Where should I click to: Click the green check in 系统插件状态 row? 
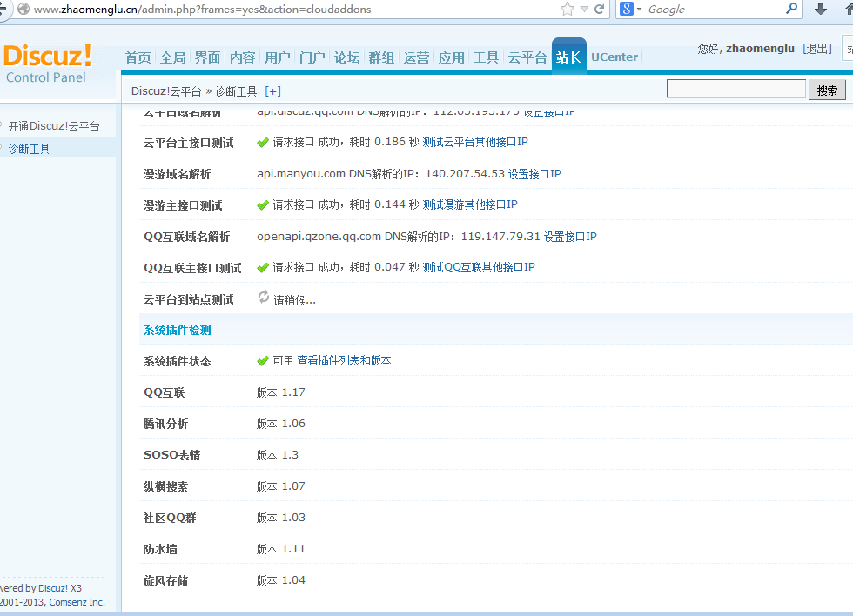pyautogui.click(x=263, y=361)
